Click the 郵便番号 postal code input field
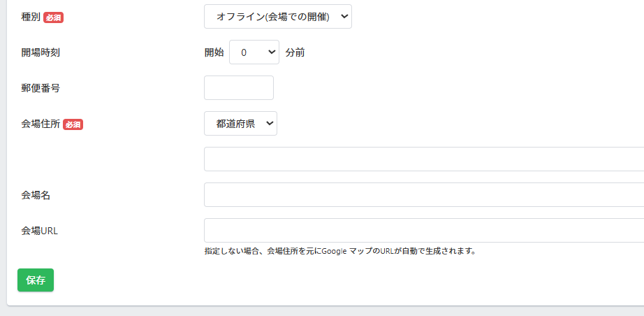 tap(239, 87)
